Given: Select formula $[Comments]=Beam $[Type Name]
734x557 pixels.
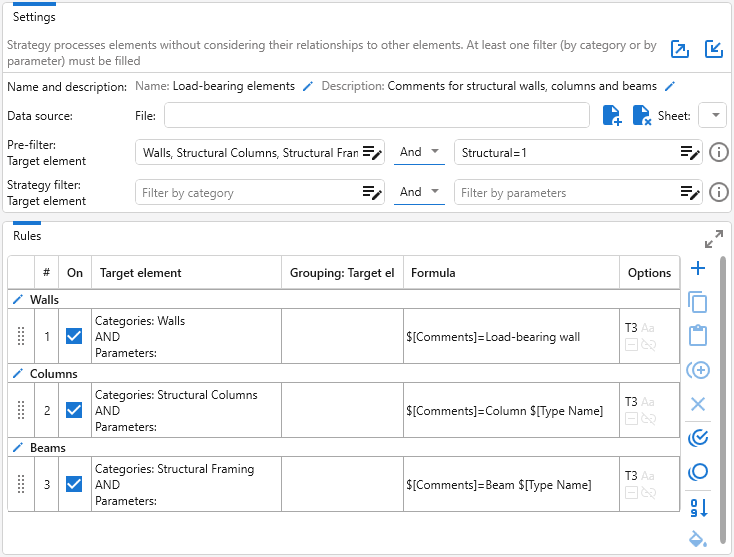Looking at the screenshot, I should click(499, 485).
